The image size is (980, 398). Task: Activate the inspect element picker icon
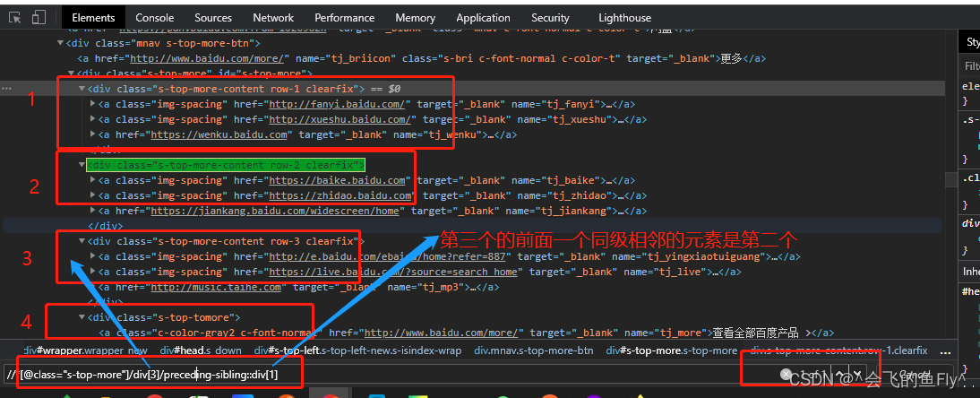15,18
